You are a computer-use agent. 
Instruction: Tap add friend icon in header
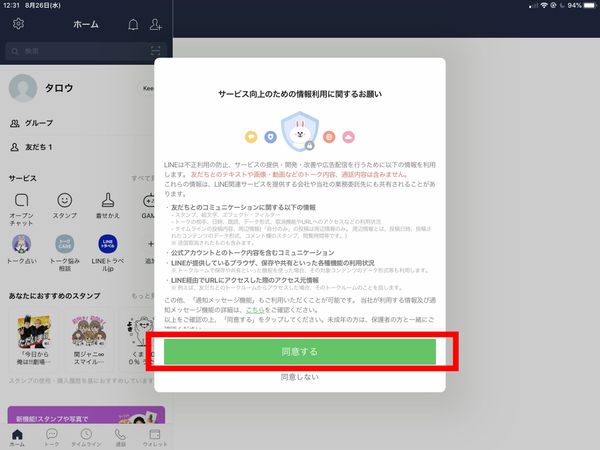(x=155, y=25)
